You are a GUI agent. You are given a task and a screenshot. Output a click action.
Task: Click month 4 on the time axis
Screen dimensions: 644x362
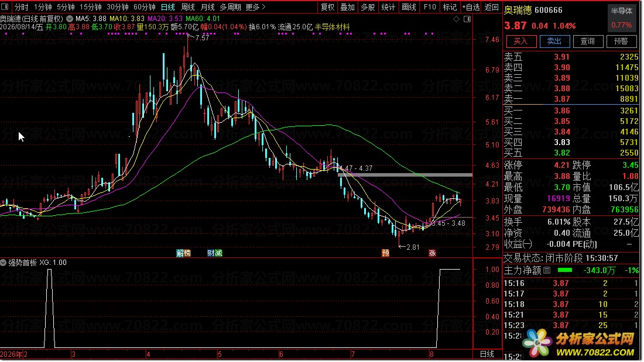(x=148, y=354)
